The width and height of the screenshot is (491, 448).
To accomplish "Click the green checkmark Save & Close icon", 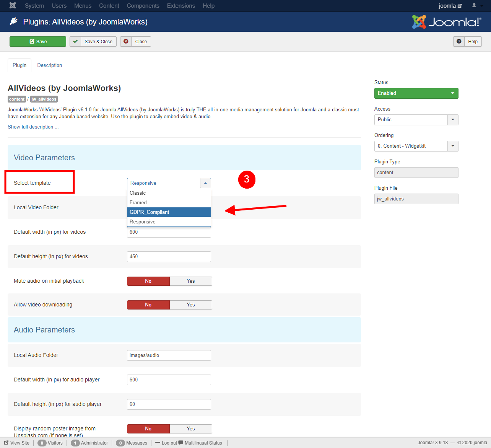I will 75,41.
